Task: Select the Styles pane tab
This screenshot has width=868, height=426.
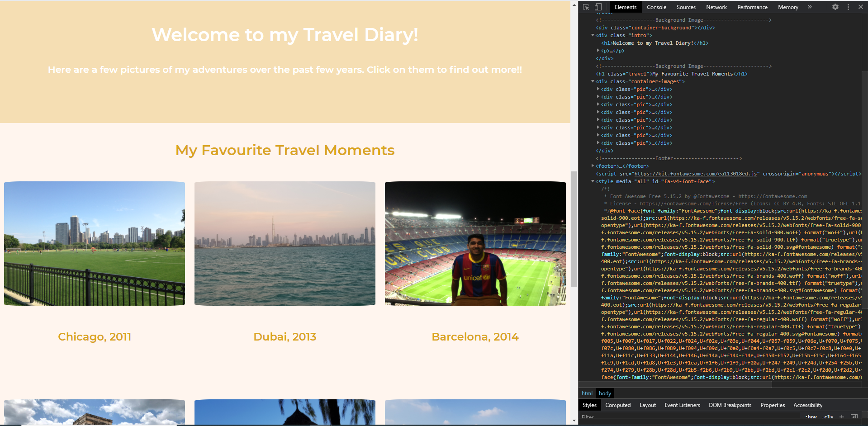Action: pos(589,405)
